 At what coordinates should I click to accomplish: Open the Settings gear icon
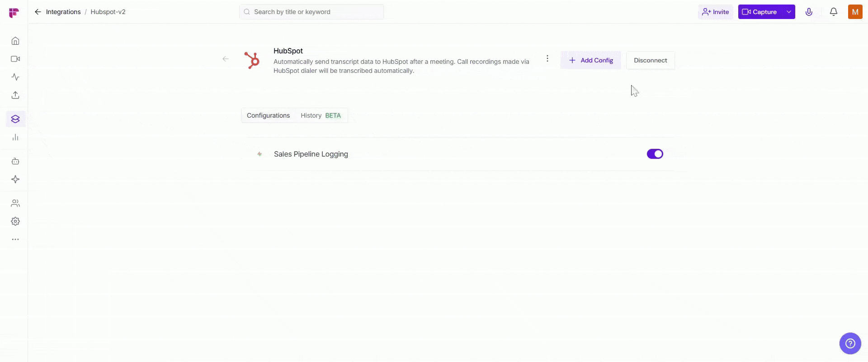[x=15, y=221]
